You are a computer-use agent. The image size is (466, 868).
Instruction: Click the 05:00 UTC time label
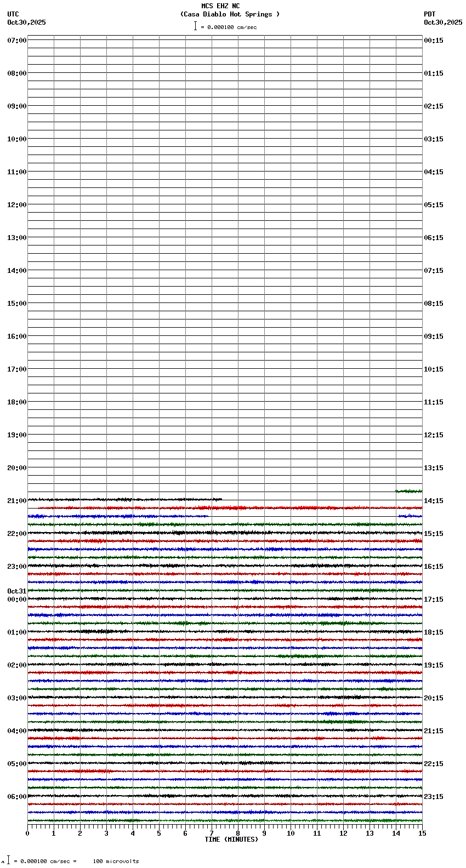[17, 764]
